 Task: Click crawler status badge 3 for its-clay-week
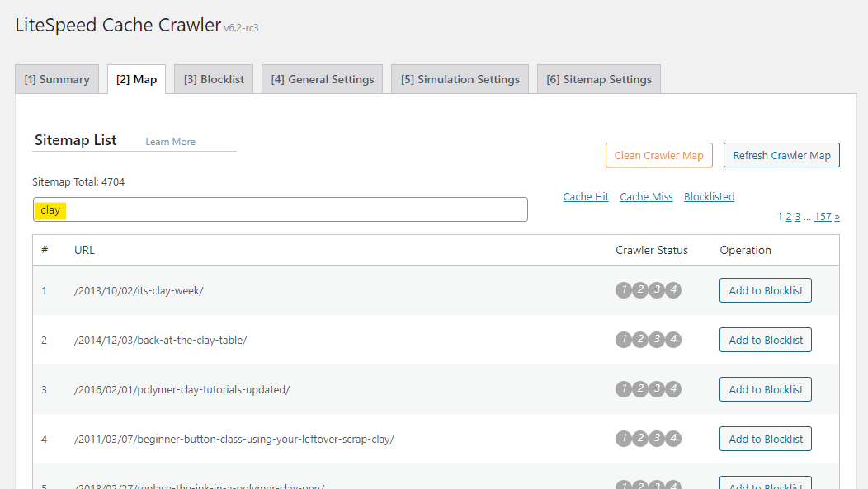click(x=657, y=290)
